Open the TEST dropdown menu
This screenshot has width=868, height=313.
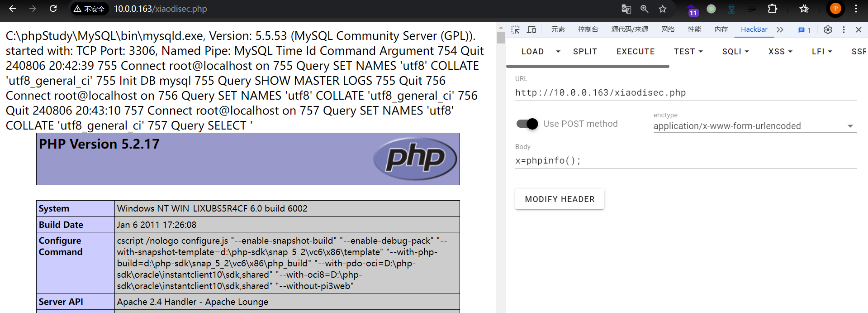pyautogui.click(x=688, y=52)
